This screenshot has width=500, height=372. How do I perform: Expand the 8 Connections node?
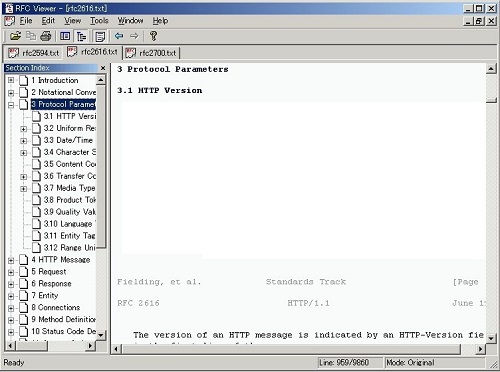11,308
